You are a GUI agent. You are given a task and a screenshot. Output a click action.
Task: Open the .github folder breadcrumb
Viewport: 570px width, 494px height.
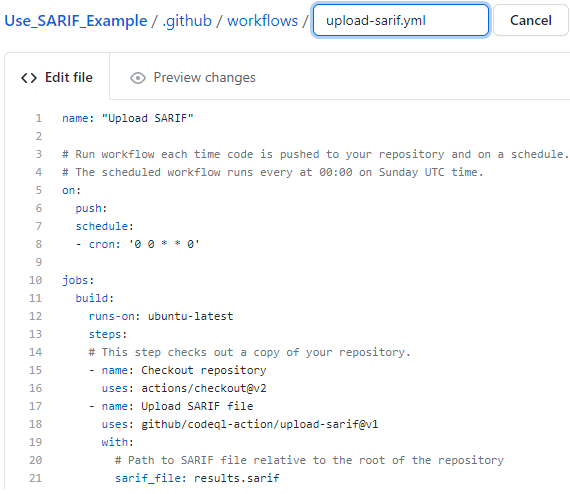pyautogui.click(x=187, y=21)
